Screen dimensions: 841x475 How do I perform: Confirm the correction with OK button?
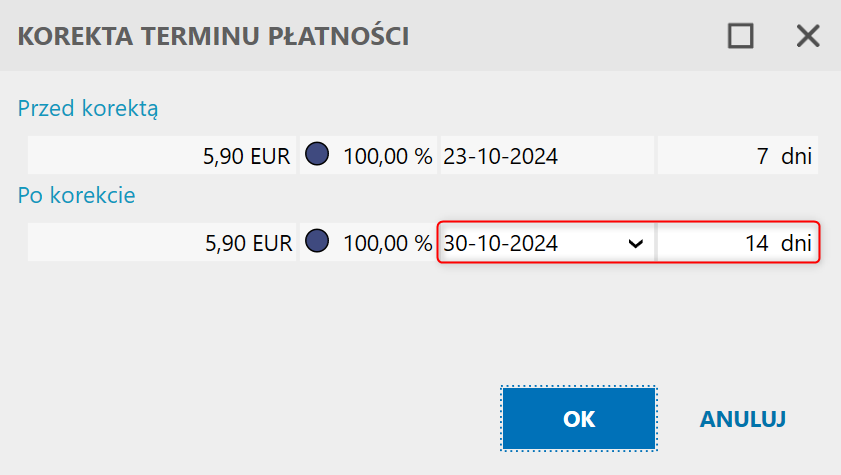579,419
